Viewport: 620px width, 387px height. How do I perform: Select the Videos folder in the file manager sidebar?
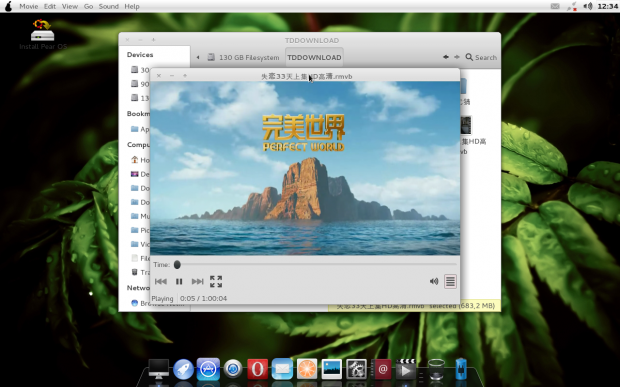point(140,244)
